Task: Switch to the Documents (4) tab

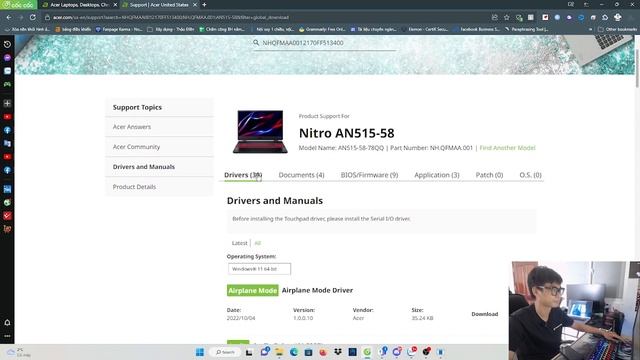Action: (301, 175)
